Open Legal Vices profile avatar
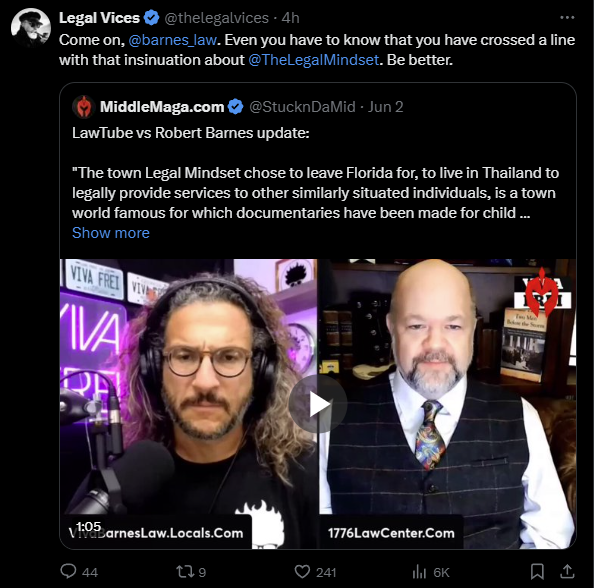This screenshot has width=594, height=588. [x=31, y=27]
